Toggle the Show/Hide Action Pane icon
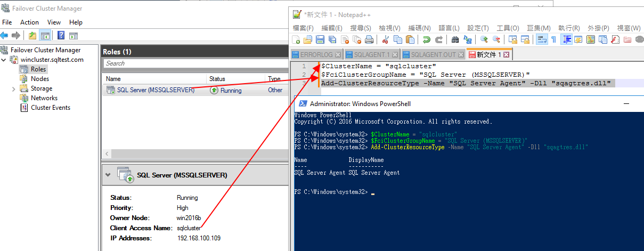644x251 pixels. click(74, 36)
